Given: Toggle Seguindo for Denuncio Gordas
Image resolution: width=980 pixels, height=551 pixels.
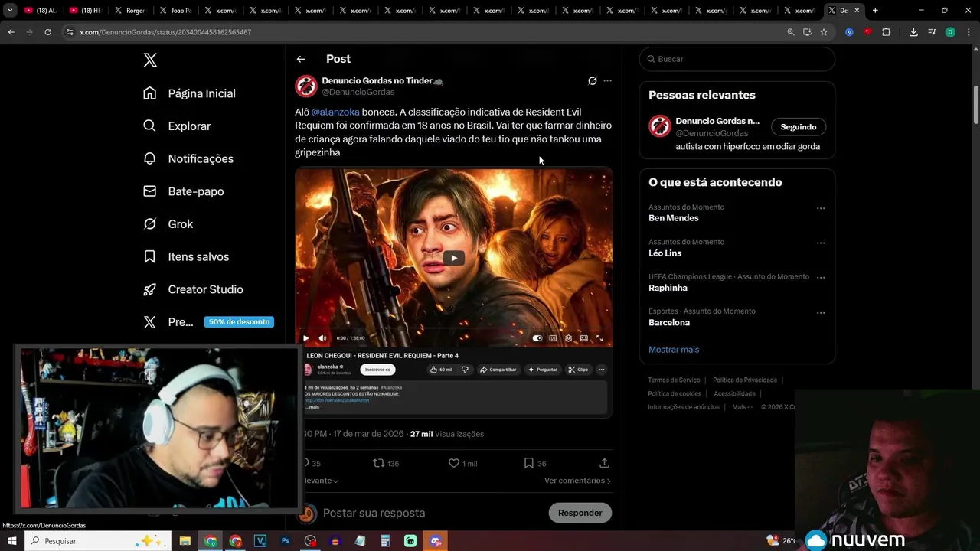Looking at the screenshot, I should (x=798, y=127).
